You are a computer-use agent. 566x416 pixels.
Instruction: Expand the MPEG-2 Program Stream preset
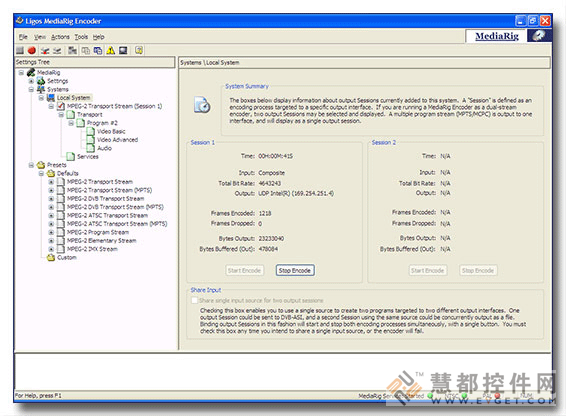coord(51,232)
